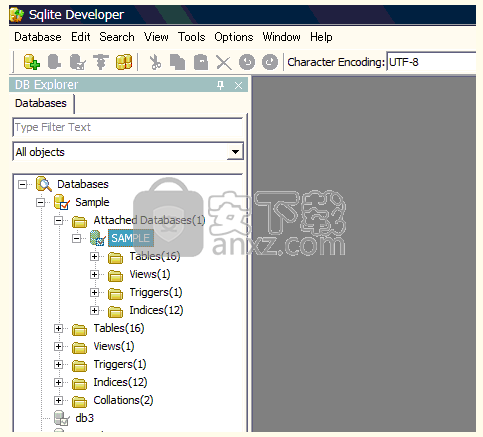
Task: Click the Sqlite Developer title bar app icon
Action: 17,15
